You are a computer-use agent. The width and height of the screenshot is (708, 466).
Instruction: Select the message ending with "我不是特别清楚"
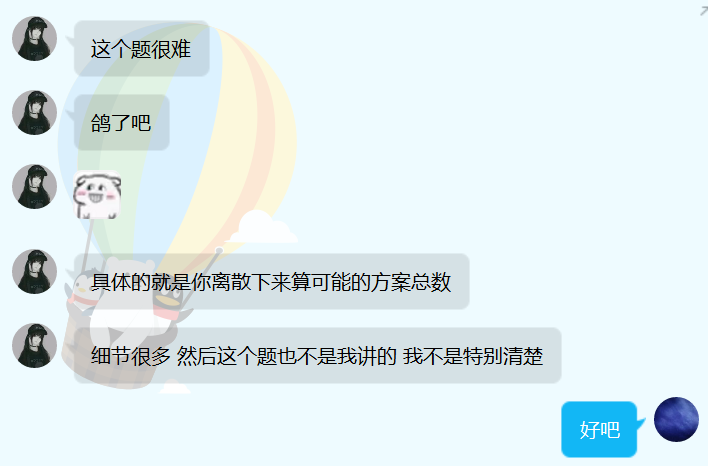(x=318, y=356)
